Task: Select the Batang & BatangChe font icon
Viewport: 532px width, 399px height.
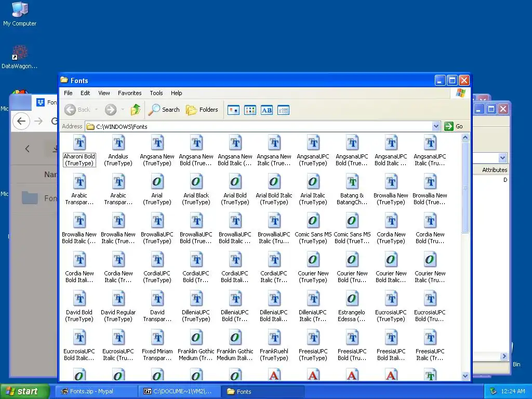Action: (352, 182)
